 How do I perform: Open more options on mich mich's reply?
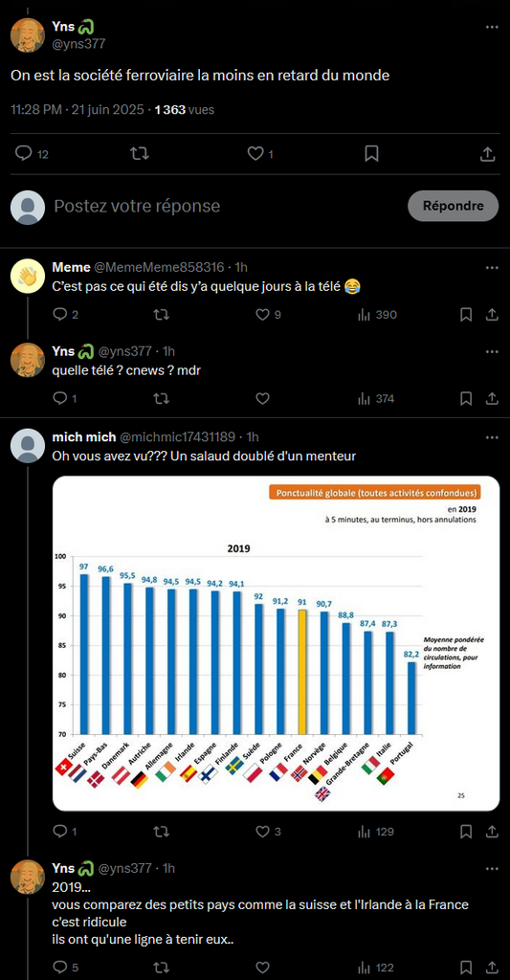[x=492, y=436]
